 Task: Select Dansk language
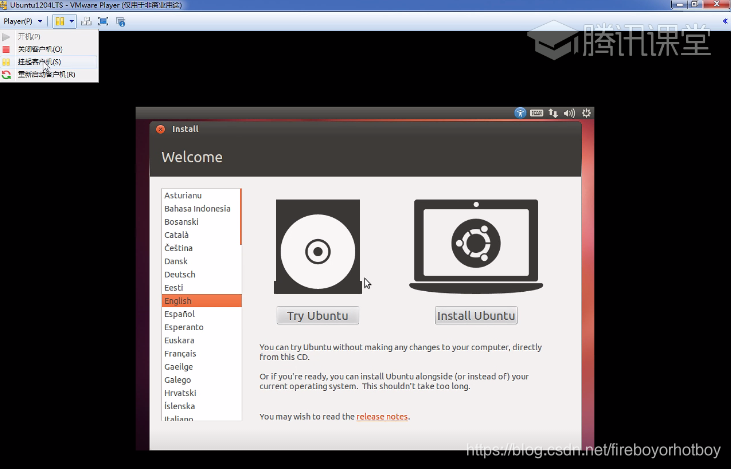point(200,261)
